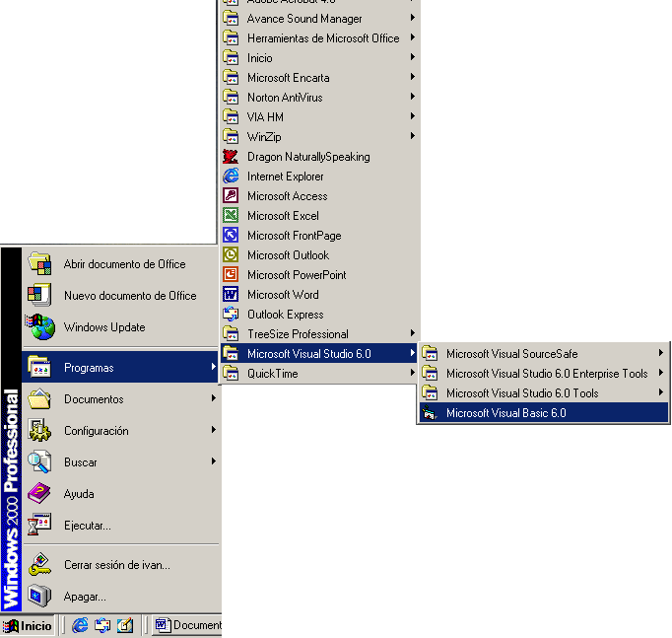Image resolution: width=672 pixels, height=638 pixels.
Task: Click the Microsoft Visual SourceSafe folder icon
Action: (x=430, y=354)
